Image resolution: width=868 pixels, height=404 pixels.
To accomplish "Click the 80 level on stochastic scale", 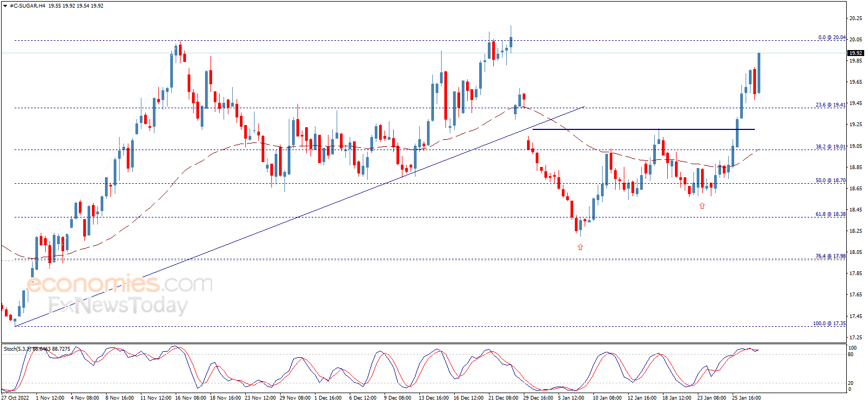I will (851, 355).
